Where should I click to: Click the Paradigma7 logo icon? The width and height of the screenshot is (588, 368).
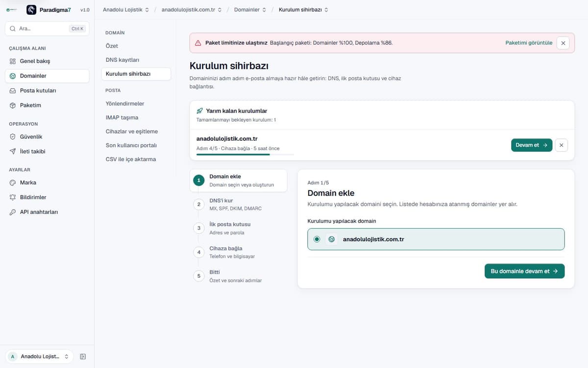click(31, 10)
